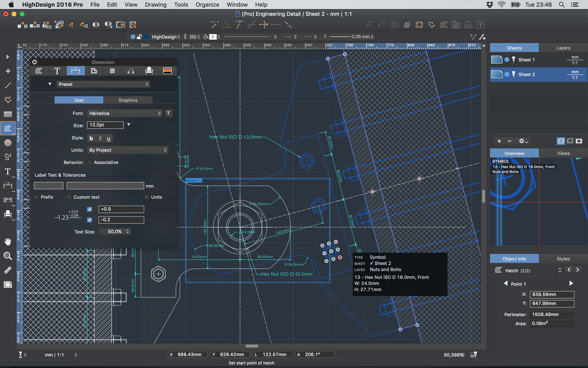588x368 pixels.
Task: Expand the Preset dropdown menu
Action: click(103, 84)
